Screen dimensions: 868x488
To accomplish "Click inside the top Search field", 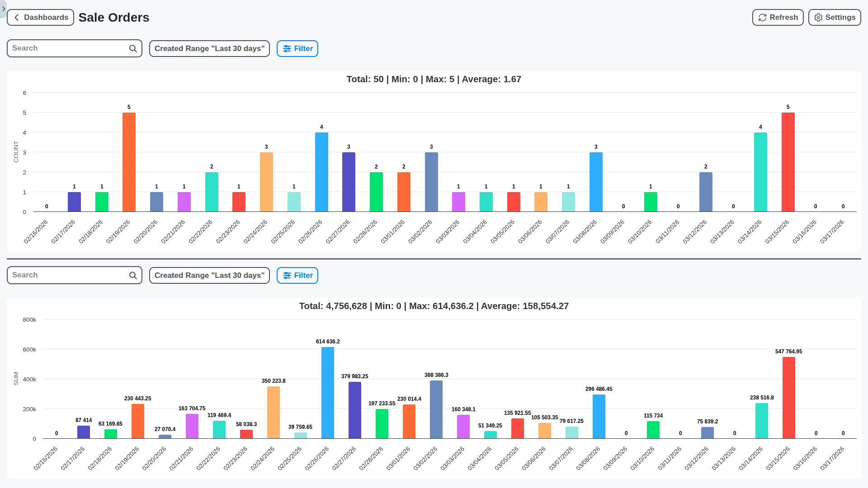I will click(x=68, y=48).
